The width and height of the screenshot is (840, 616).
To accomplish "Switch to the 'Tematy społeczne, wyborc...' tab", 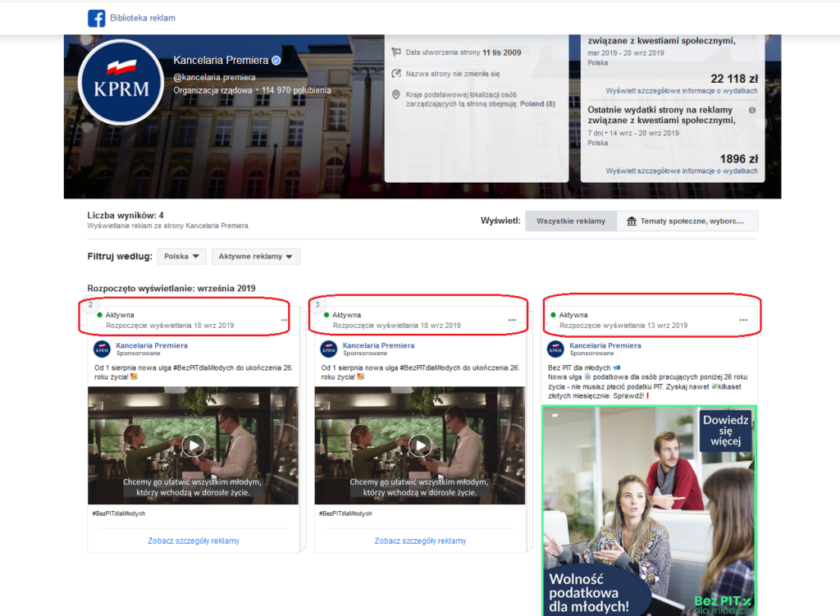I will (x=687, y=221).
